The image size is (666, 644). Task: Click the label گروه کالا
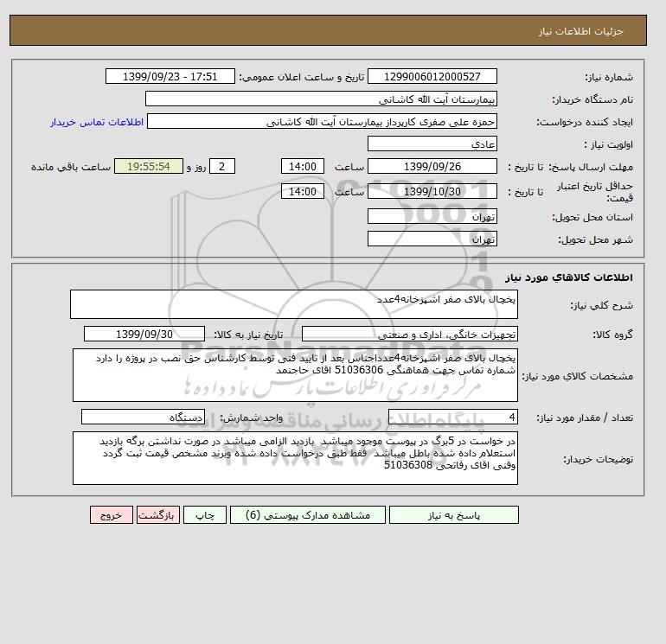point(612,335)
